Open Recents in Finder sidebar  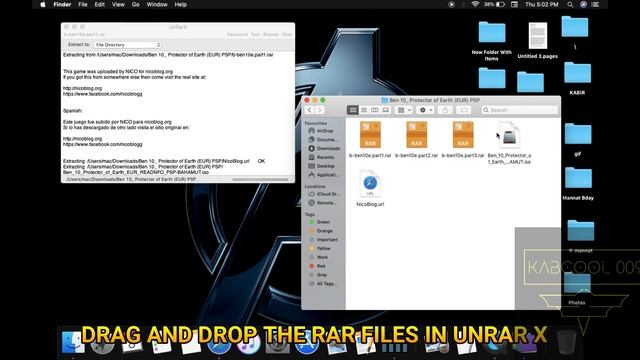click(321, 157)
